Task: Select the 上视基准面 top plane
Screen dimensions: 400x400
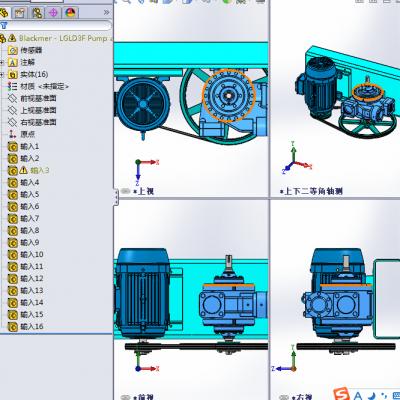Action: pyautogui.click(x=38, y=110)
